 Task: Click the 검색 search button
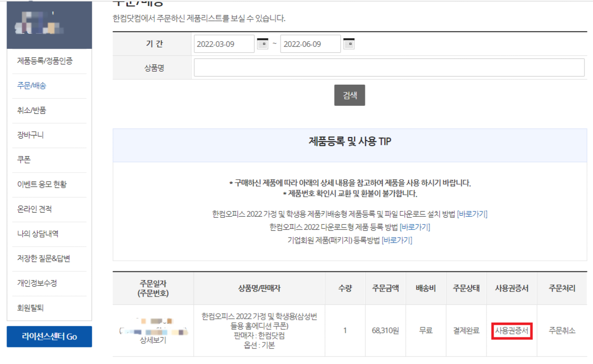pos(349,95)
